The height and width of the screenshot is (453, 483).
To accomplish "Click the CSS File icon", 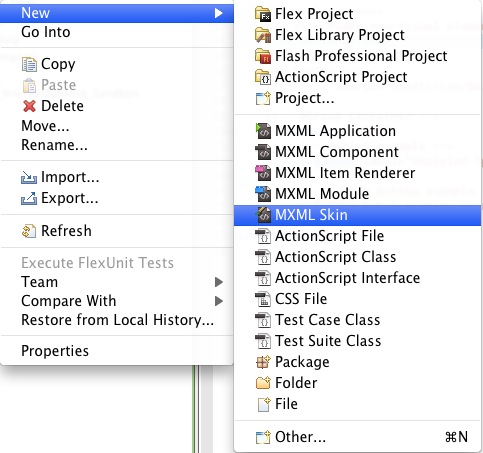I will click(263, 299).
